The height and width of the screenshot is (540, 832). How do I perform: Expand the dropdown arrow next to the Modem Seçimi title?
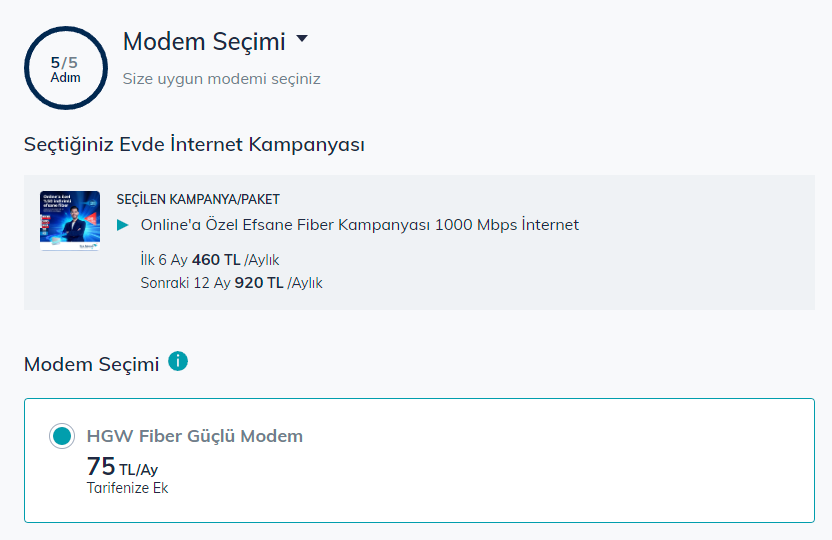click(302, 40)
